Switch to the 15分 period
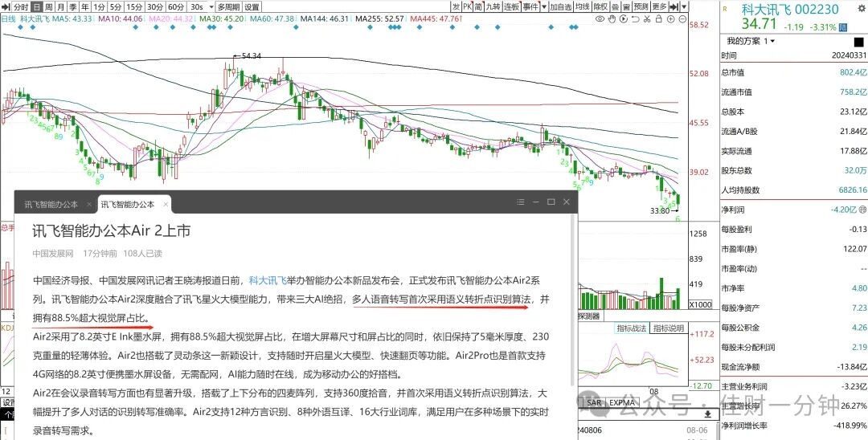The height and width of the screenshot is (440, 868). [134, 7]
